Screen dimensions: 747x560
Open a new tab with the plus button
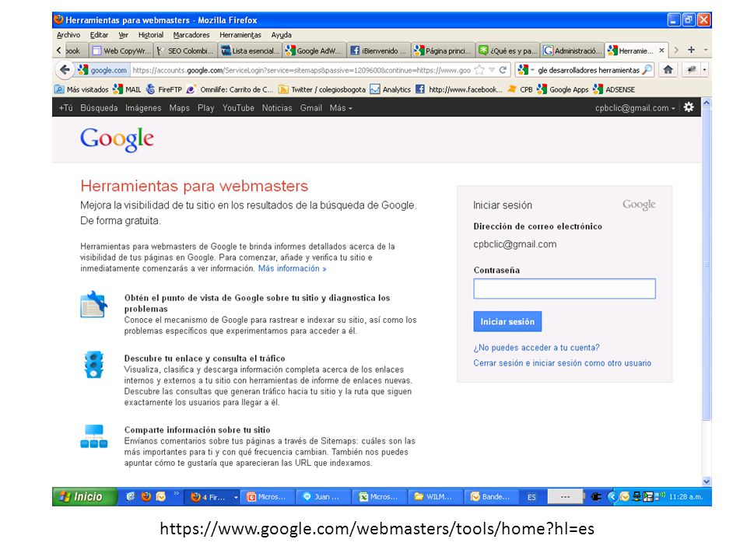(691, 50)
